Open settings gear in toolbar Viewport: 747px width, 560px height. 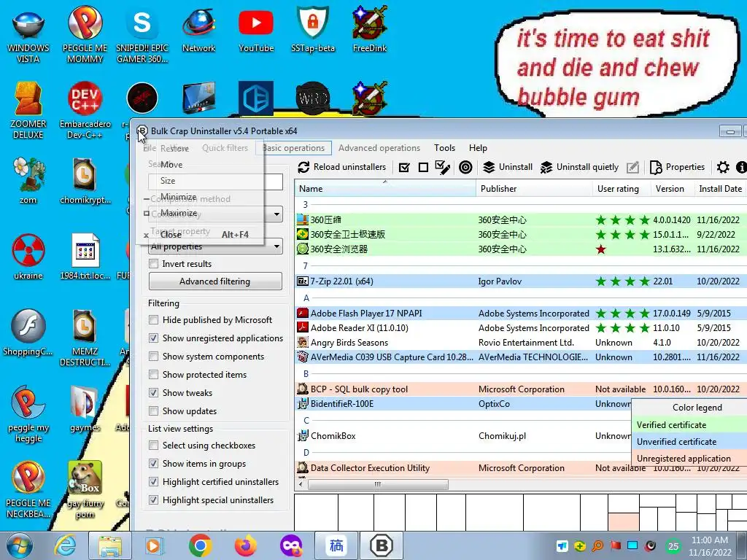[x=723, y=167]
